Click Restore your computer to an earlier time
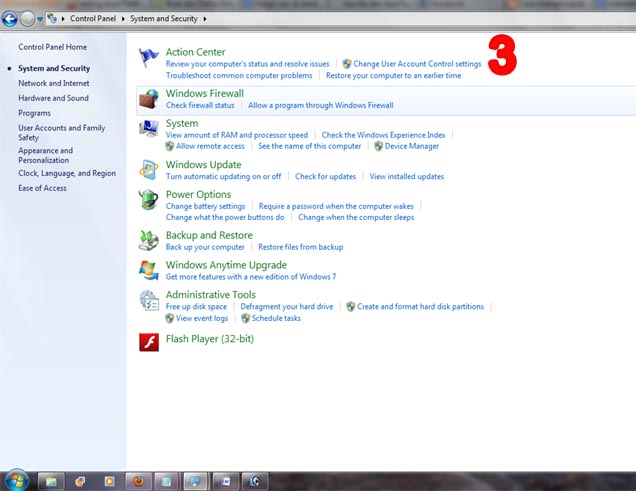This screenshot has height=491, width=636. coord(393,75)
